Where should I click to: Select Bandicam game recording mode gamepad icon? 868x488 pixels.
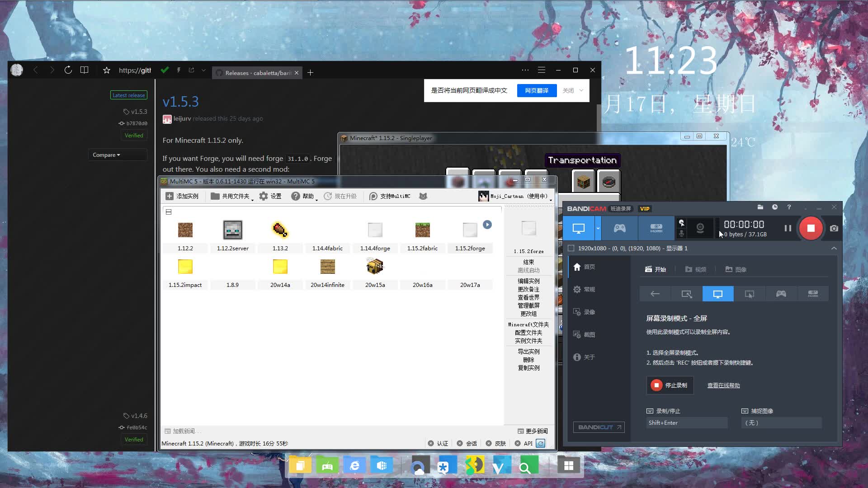[x=619, y=228]
